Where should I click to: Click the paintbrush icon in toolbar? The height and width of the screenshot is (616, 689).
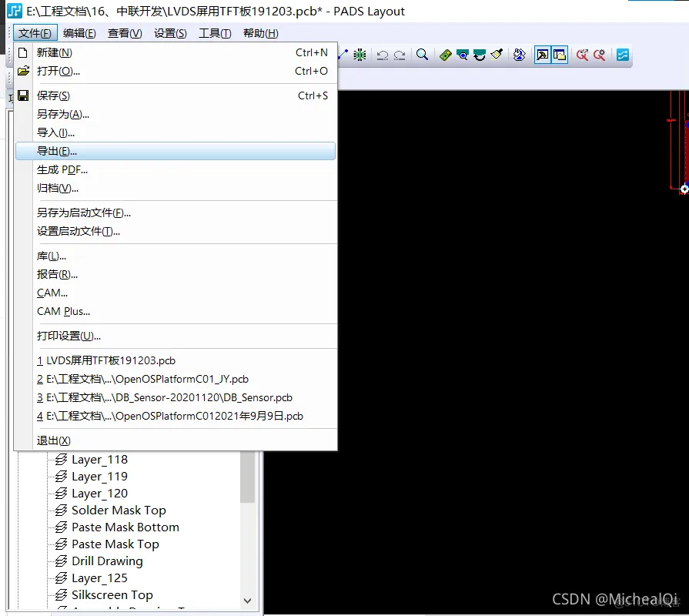[x=497, y=55]
